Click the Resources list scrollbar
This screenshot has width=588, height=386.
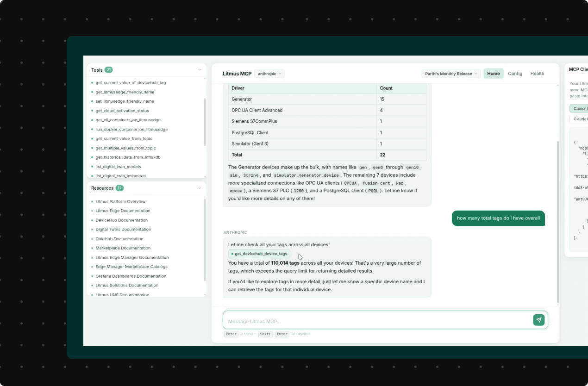(205, 239)
